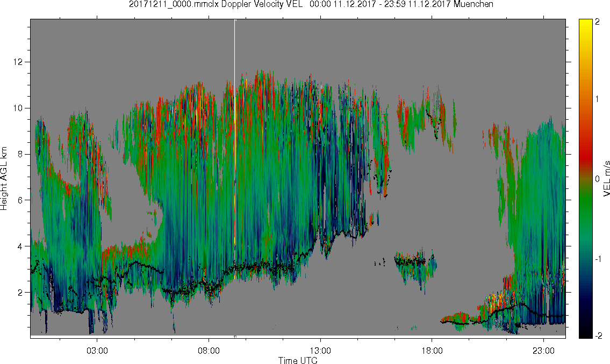Click the 'Time UTC' axis title
Viewport: 610px width, 364px height.
[298, 360]
